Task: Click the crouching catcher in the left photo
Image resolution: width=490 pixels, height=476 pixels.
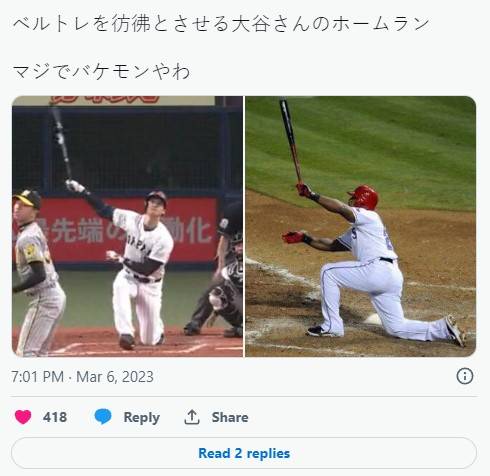Action: pyautogui.click(x=217, y=292)
